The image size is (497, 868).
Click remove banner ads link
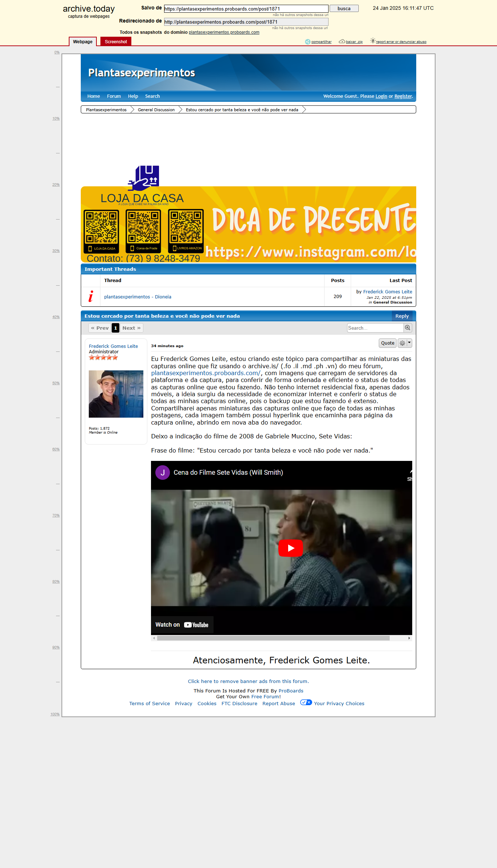click(248, 682)
